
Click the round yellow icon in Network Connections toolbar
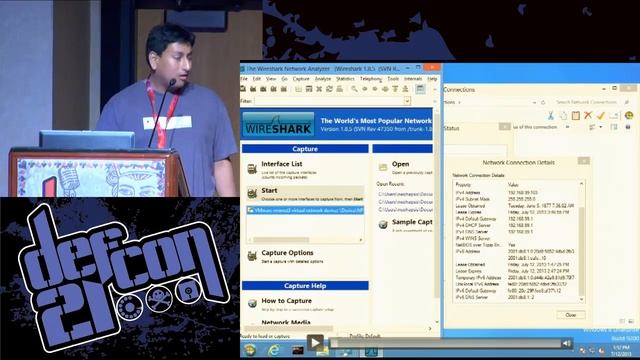coord(629,116)
